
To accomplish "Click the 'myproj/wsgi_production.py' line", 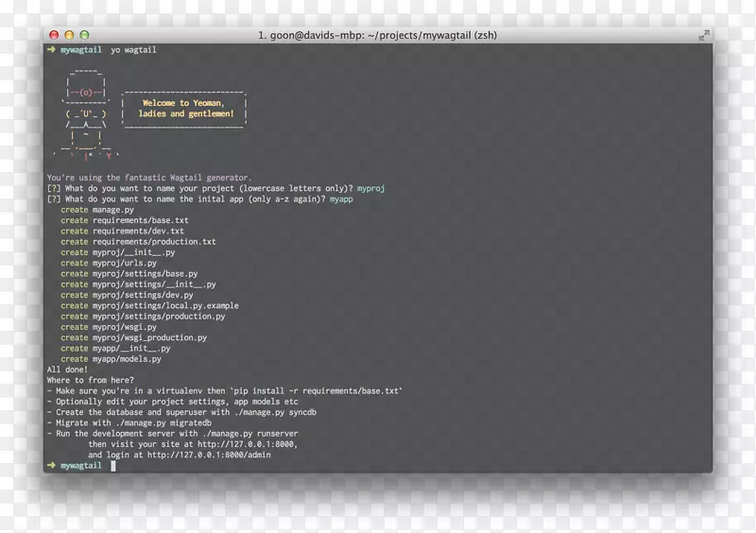I will tap(133, 337).
